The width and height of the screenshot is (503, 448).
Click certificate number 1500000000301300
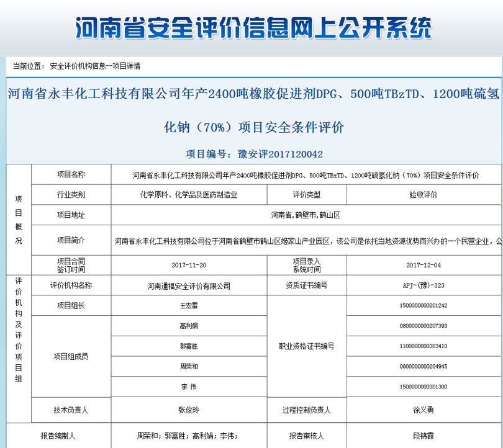pos(424,387)
